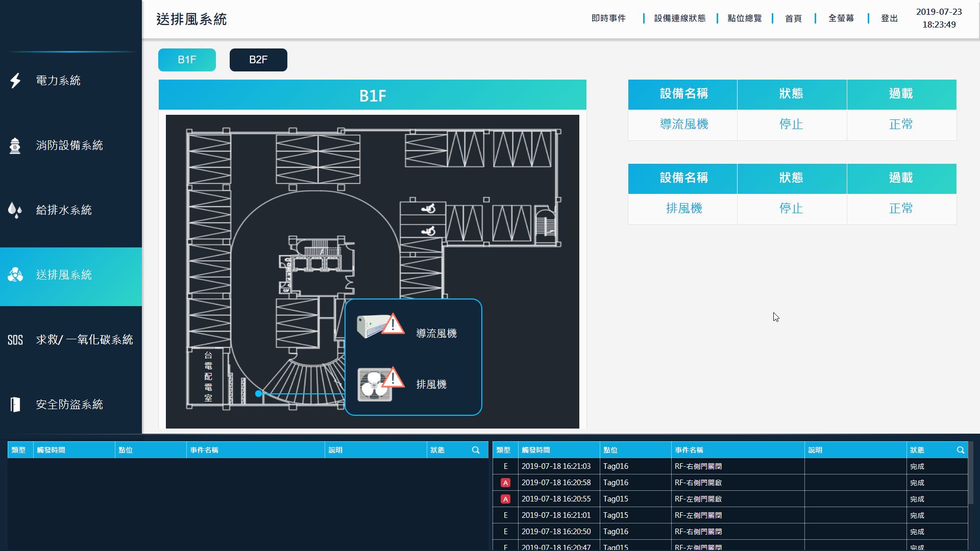Image resolution: width=980 pixels, height=551 pixels.
Task: Open 設備連線狀態 in the top navigation
Action: click(x=680, y=18)
